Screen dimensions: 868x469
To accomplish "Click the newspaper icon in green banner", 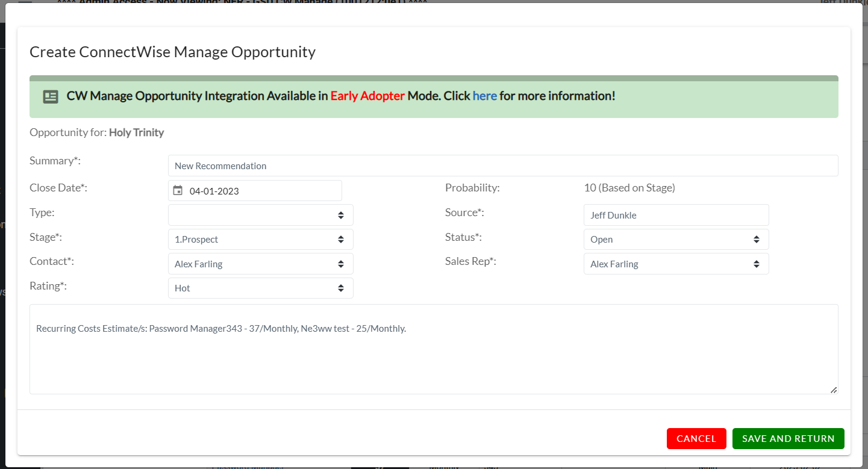I will [51, 96].
